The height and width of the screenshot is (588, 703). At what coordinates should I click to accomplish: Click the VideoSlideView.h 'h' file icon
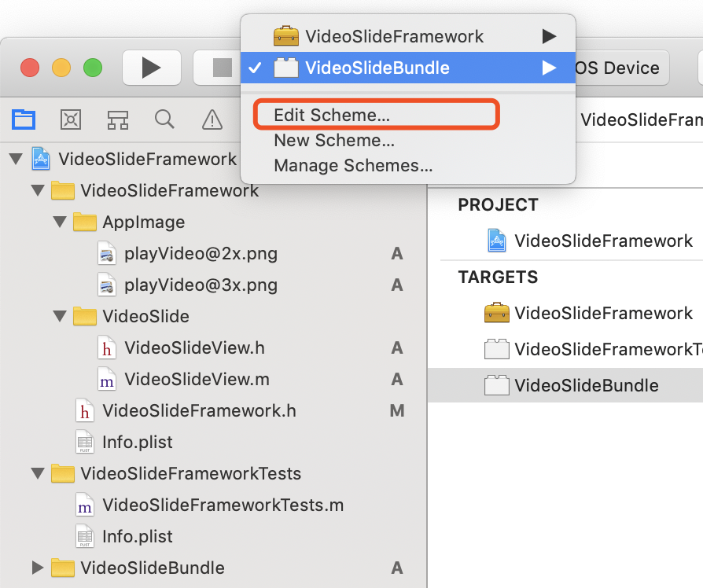[x=107, y=348]
